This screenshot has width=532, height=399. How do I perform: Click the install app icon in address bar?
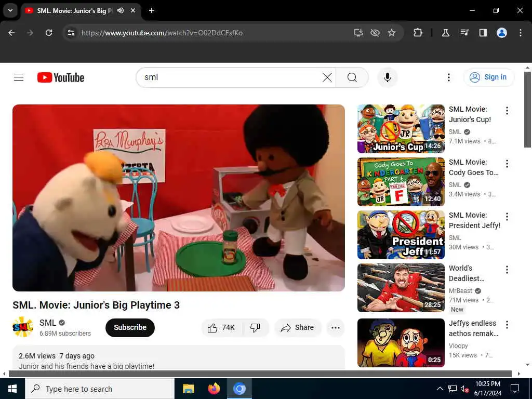point(358,33)
